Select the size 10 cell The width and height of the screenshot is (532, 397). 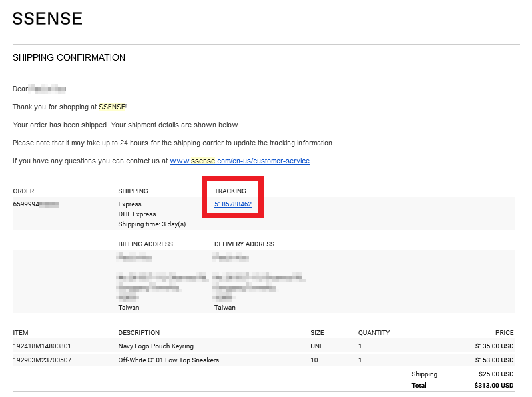click(x=314, y=360)
